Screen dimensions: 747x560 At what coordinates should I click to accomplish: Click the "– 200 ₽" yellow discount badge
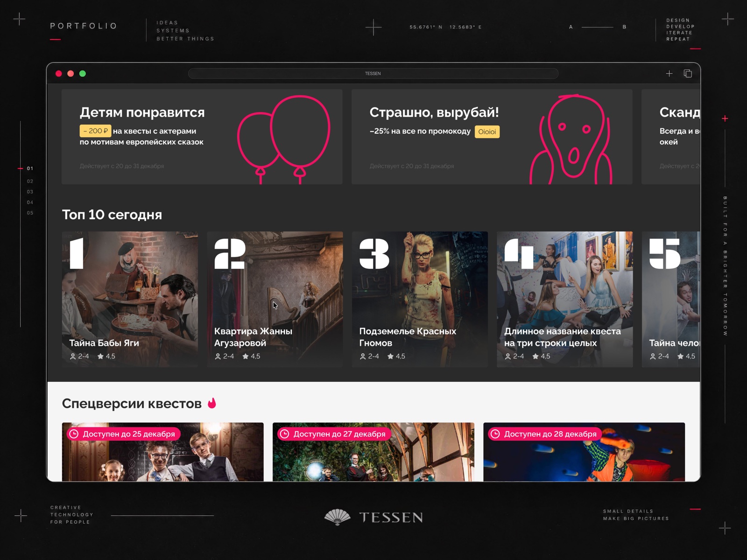[95, 131]
